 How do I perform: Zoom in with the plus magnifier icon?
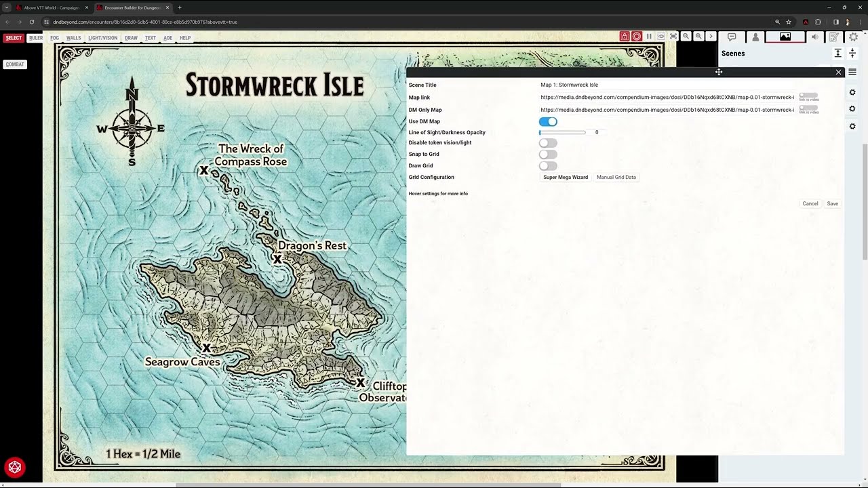tap(698, 37)
